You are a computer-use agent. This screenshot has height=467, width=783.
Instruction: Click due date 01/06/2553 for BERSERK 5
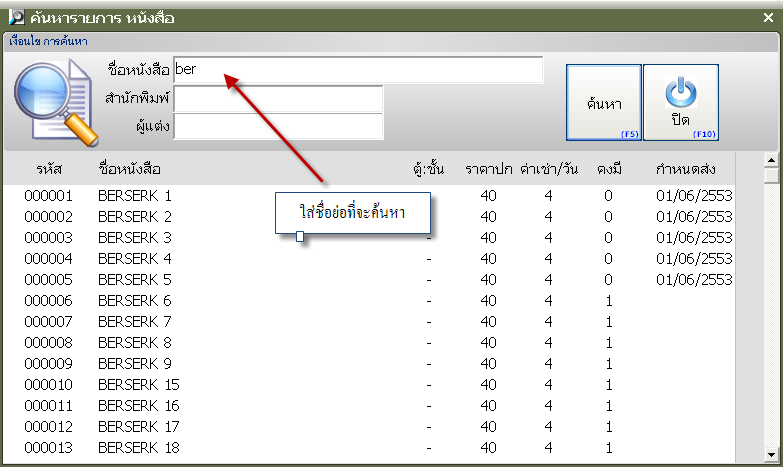(x=694, y=280)
